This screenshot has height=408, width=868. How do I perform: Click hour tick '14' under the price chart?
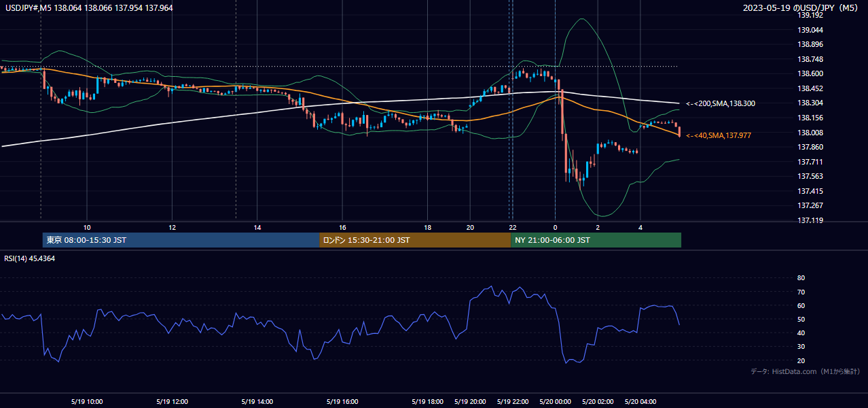pos(257,227)
